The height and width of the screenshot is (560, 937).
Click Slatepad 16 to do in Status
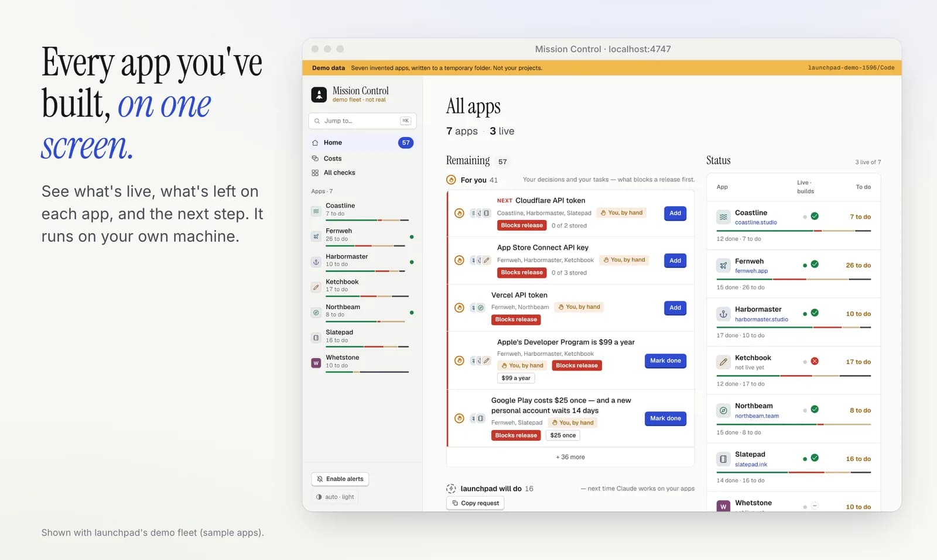pyautogui.click(x=858, y=459)
